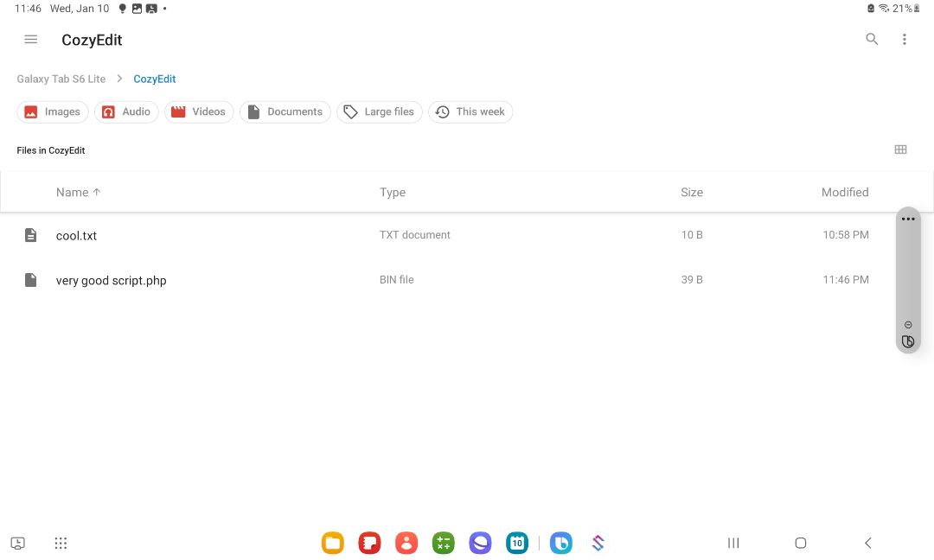Open the three-dot more options menu
The image size is (934, 560).
click(x=905, y=40)
